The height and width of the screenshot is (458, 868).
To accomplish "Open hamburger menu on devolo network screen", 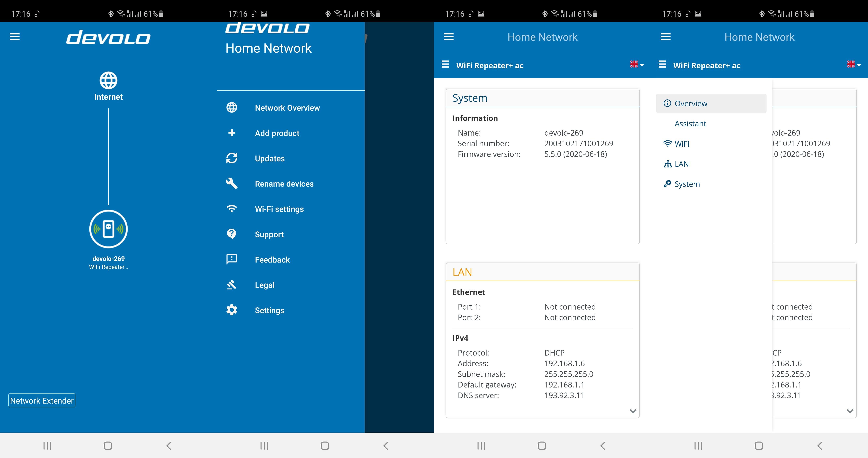I will (14, 37).
